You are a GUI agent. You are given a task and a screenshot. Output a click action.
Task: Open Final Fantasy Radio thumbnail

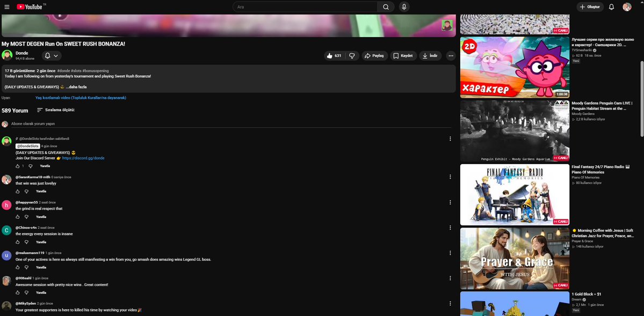515,195
